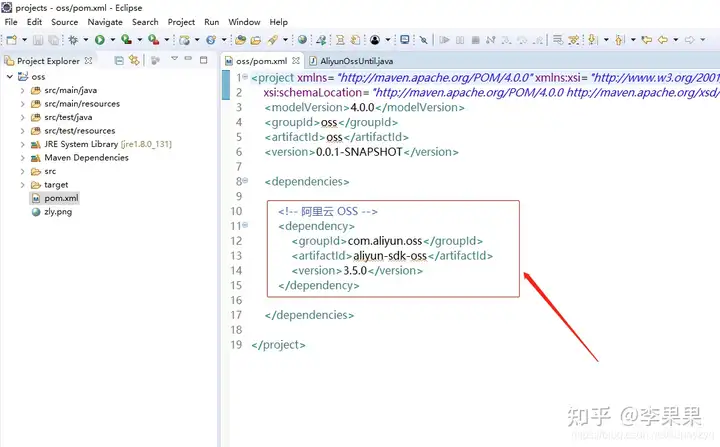The width and height of the screenshot is (720, 447).
Task: Click the Debug bug icon
Action: coord(73,40)
